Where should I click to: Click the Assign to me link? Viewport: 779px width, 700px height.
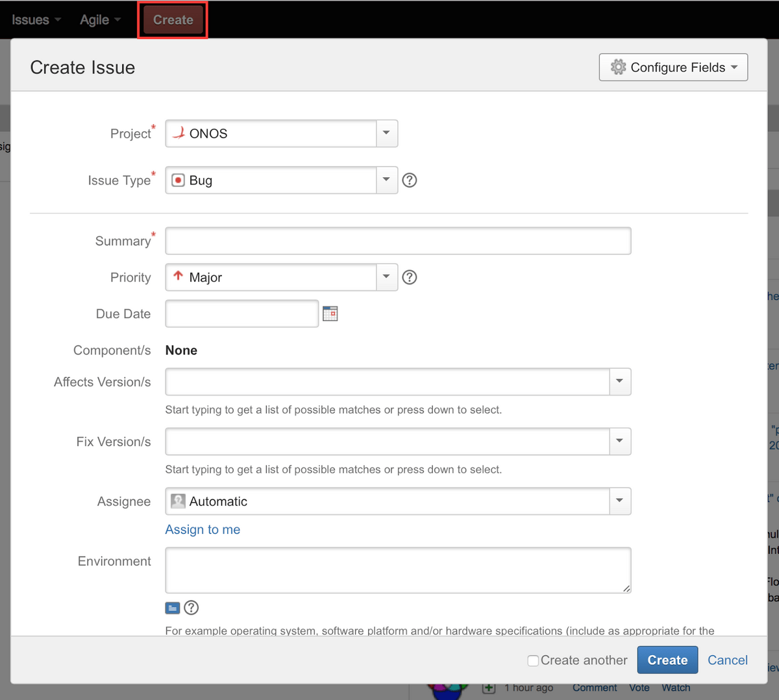click(x=202, y=529)
